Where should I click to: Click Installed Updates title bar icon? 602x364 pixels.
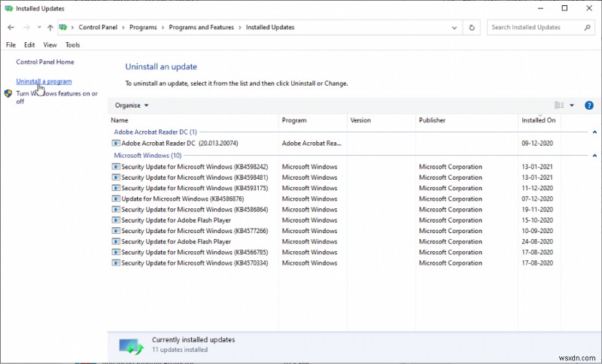(x=9, y=8)
